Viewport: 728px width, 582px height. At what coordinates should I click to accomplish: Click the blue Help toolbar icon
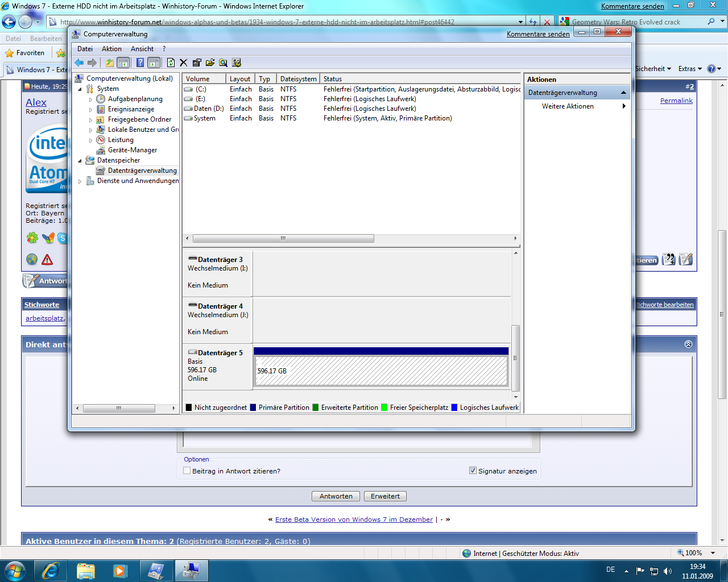[140, 63]
